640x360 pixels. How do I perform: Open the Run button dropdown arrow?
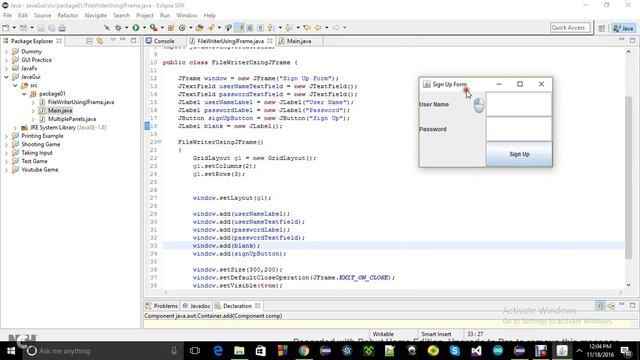144,28
